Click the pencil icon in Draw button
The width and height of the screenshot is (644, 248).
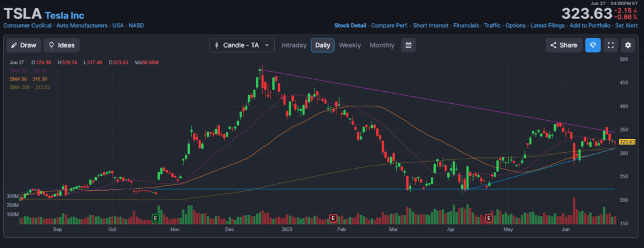(x=14, y=45)
